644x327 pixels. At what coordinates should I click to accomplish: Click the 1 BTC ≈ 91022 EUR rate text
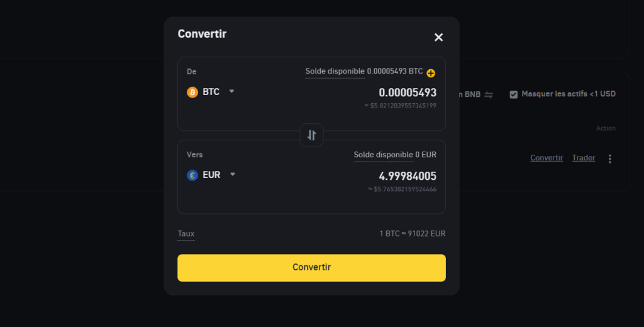(x=413, y=234)
